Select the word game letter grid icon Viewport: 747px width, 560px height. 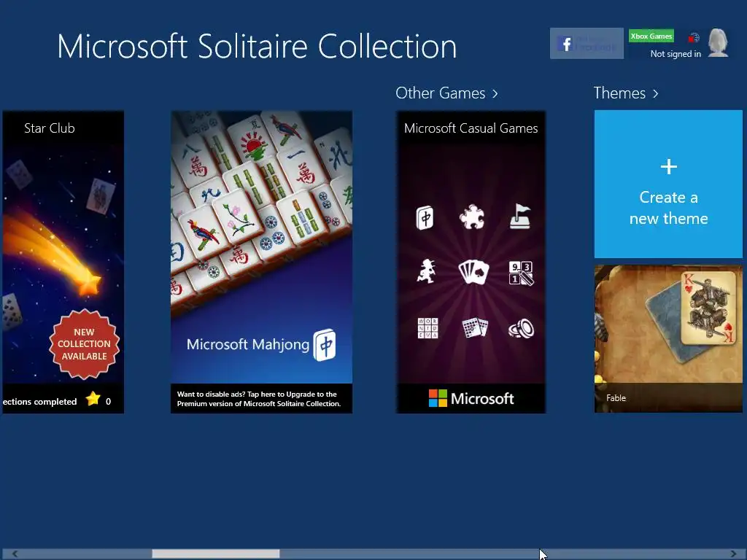[427, 328]
